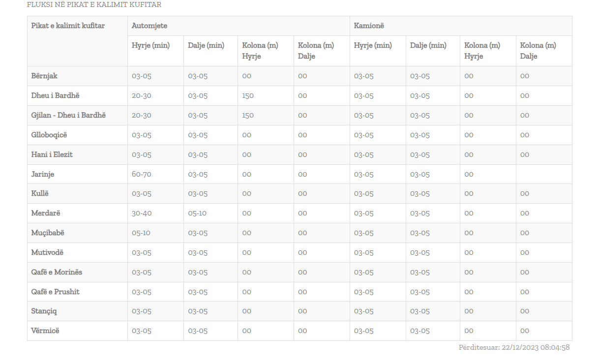
Task: Click Jarinje's vehicle entry time 60-70
Action: (x=141, y=174)
